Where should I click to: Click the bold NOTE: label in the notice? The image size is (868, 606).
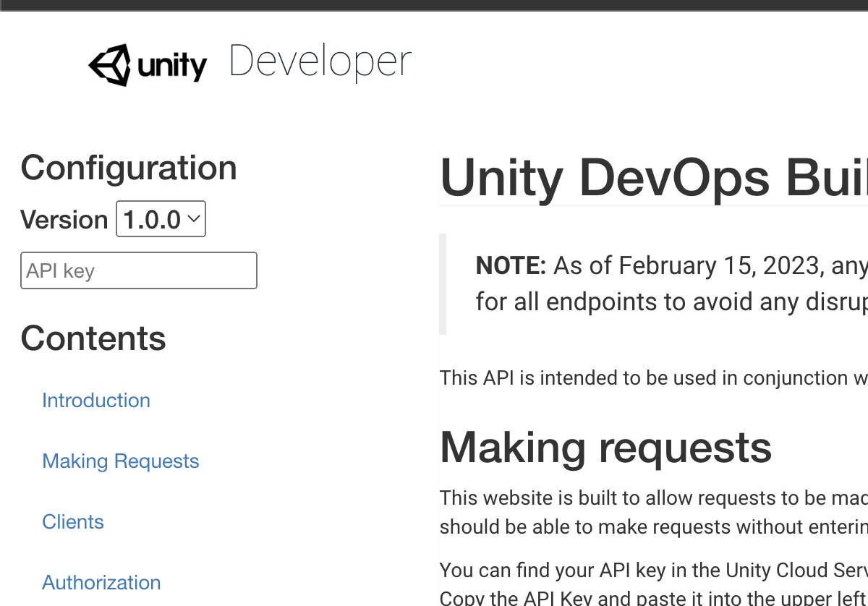(x=511, y=266)
